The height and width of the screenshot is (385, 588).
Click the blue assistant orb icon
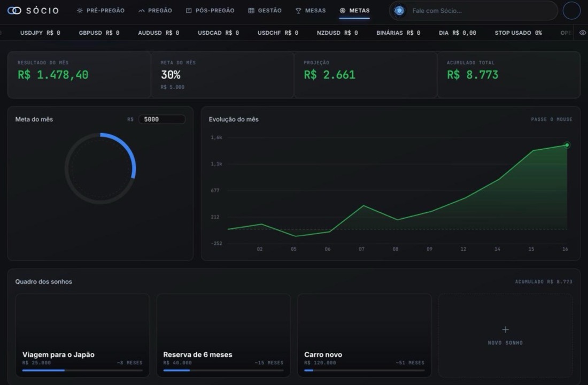(x=399, y=11)
